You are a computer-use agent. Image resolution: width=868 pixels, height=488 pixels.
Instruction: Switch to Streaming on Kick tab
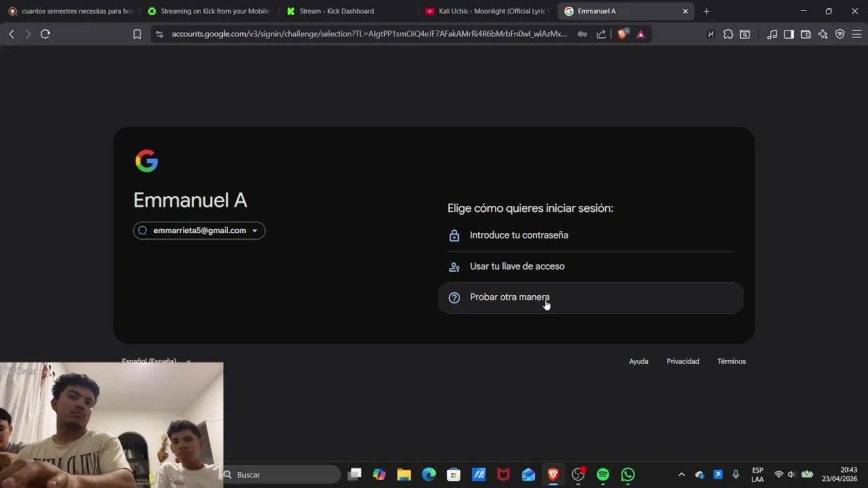[209, 11]
